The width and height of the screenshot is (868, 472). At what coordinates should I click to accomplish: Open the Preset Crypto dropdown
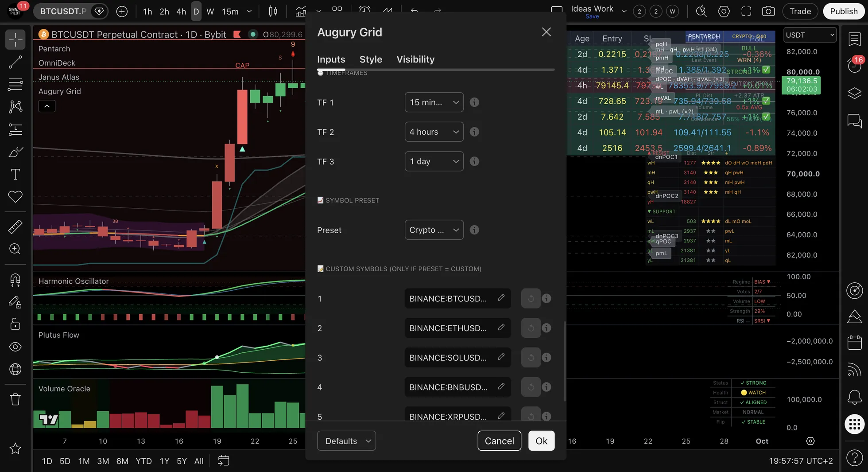pos(434,230)
